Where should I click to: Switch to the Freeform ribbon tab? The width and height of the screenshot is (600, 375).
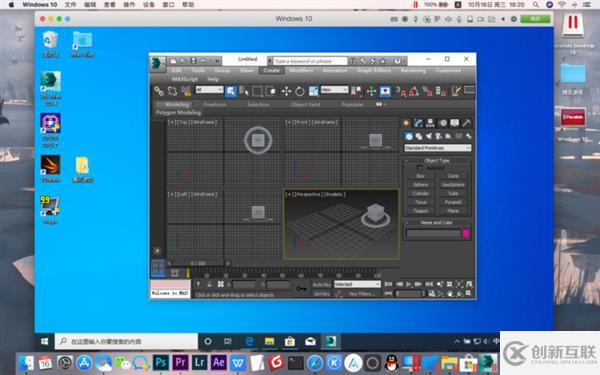[214, 104]
